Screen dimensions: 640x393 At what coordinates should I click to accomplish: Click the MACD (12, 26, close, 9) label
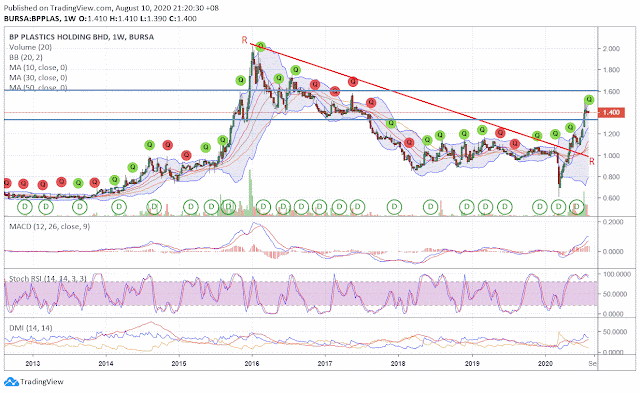(49, 226)
